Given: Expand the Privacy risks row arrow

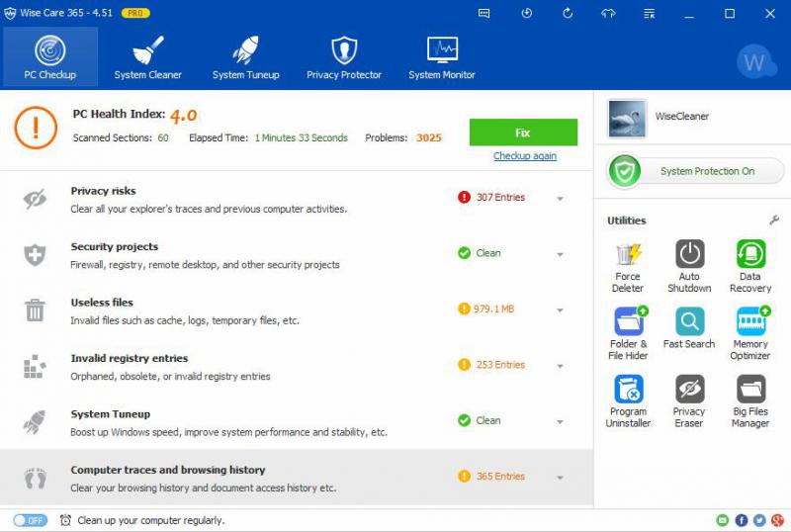Looking at the screenshot, I should (560, 199).
